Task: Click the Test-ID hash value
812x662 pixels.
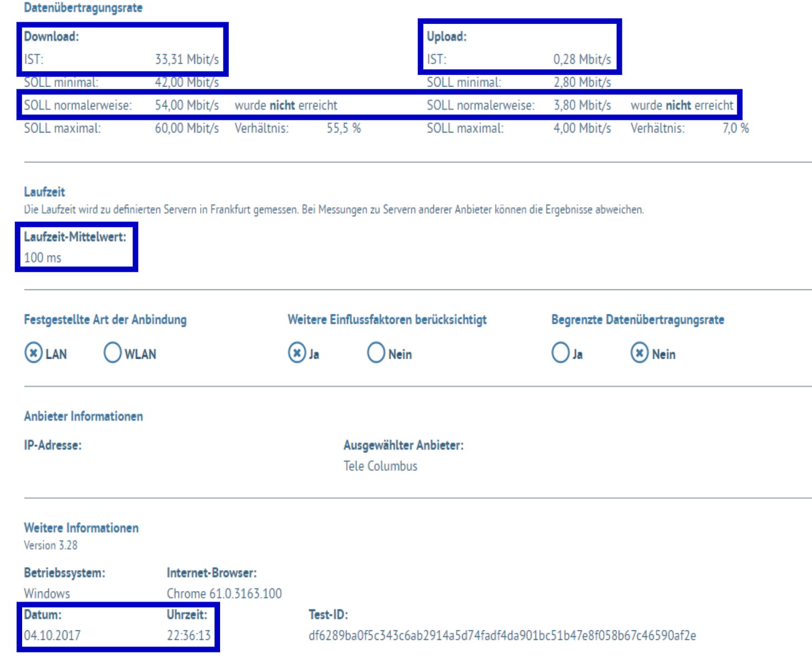Action: (x=502, y=635)
